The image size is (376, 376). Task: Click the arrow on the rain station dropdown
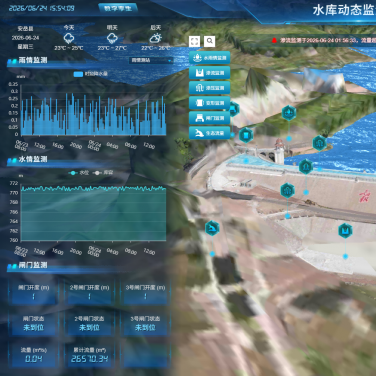170,61
